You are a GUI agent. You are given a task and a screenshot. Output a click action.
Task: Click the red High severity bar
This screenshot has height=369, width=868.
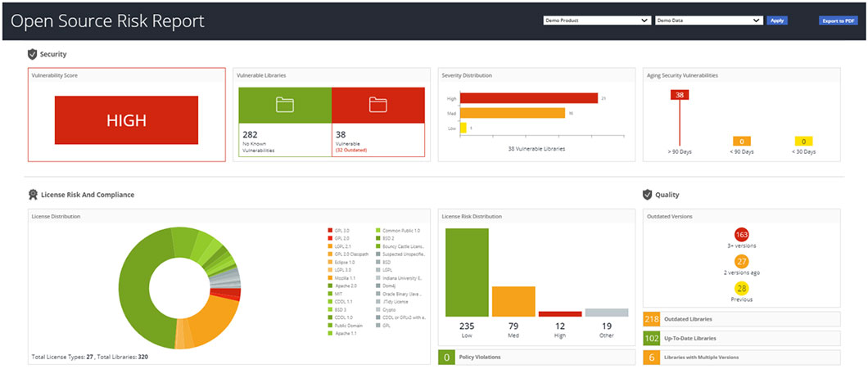coord(528,98)
